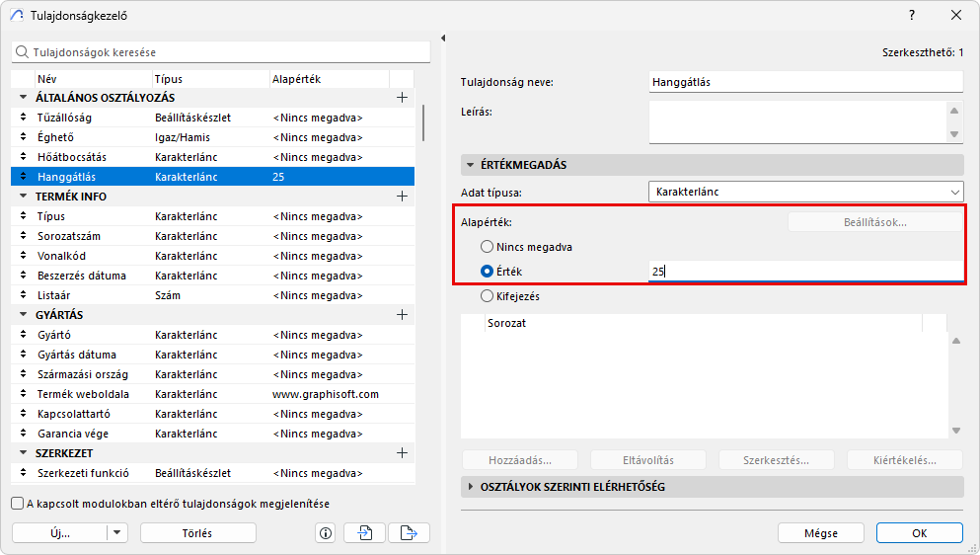Click reorder handle of Termék weboldala row
This screenshot has width=980, height=555.
point(23,394)
